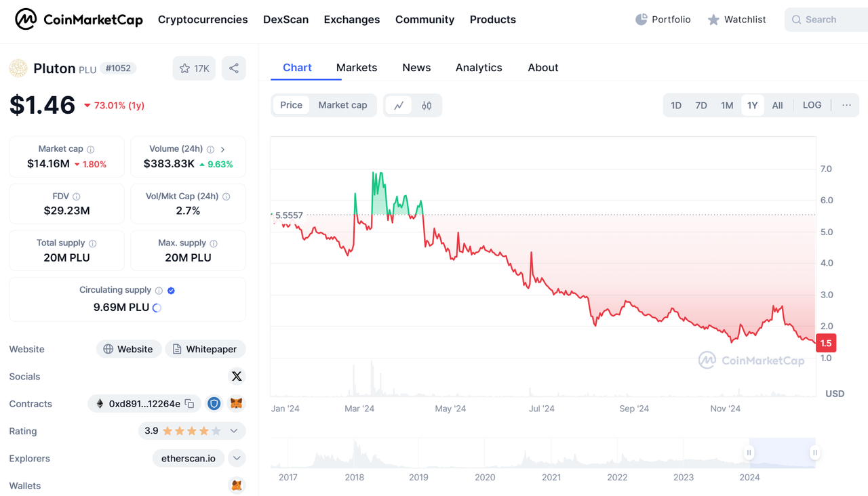Open the Analytics tab
The width and height of the screenshot is (868, 496).
(x=479, y=68)
